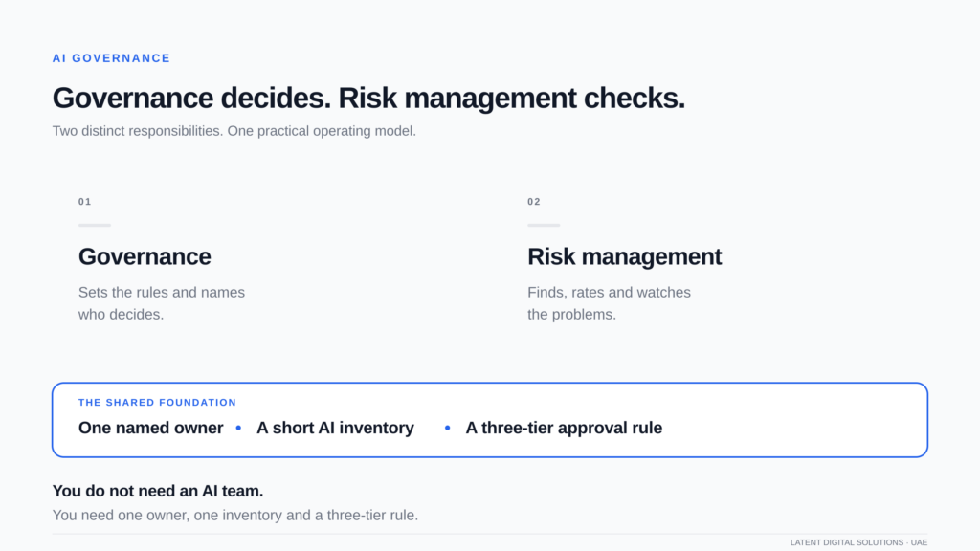
Task: Click text 'Sets the rules and names who decides.'
Action: coord(161,303)
